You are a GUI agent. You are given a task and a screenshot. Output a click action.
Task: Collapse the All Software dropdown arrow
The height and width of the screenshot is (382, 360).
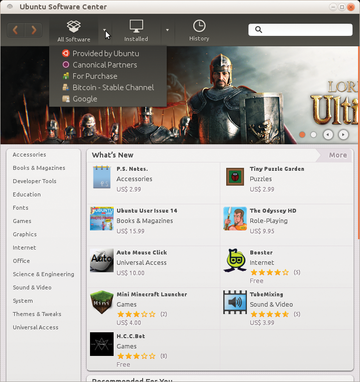[104, 30]
